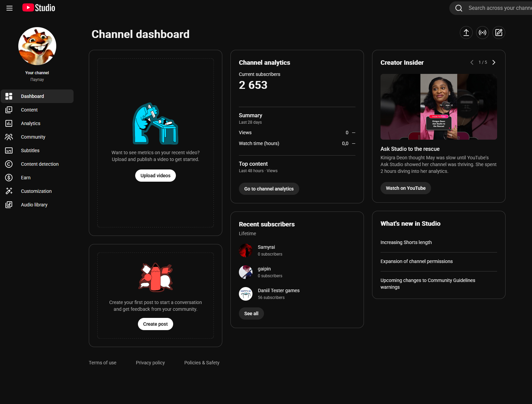Click the search magnifier icon
Viewport: 532px width, 404px height.
point(459,8)
